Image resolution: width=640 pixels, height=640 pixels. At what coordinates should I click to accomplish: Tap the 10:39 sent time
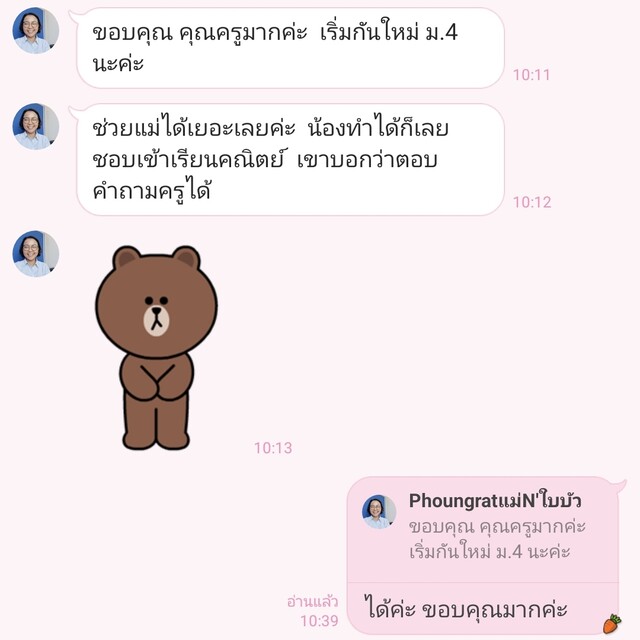pos(320,621)
